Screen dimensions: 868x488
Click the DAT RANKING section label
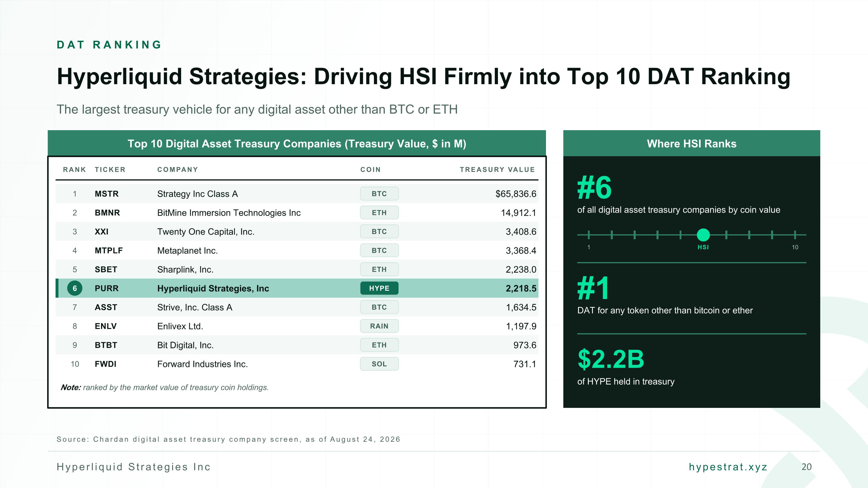(109, 45)
